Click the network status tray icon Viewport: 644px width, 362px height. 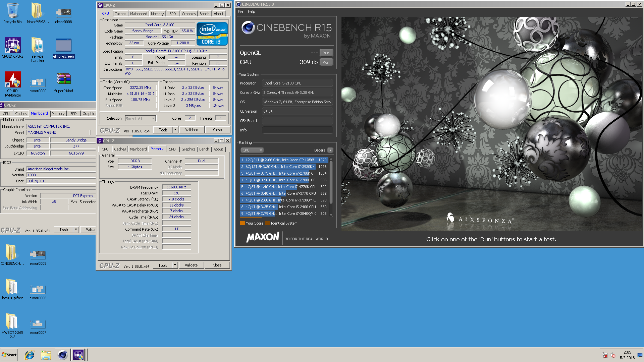coord(605,355)
